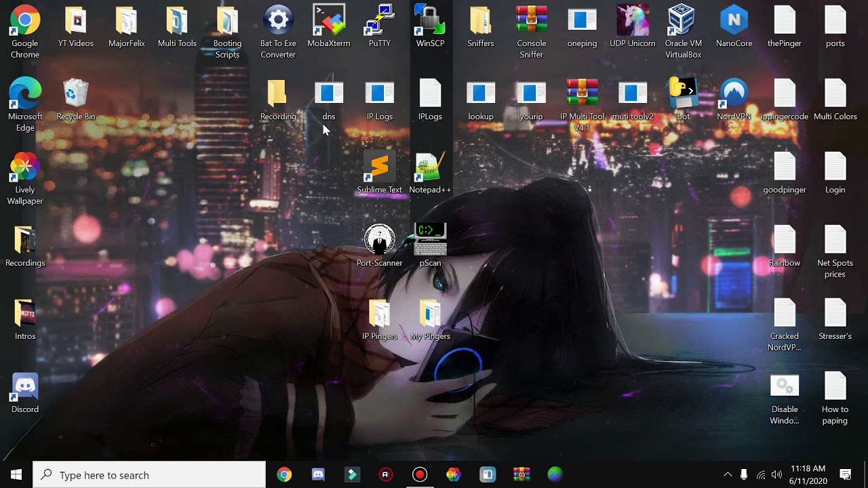868x488 pixels.
Task: Select the yourip file icon
Action: tap(531, 94)
